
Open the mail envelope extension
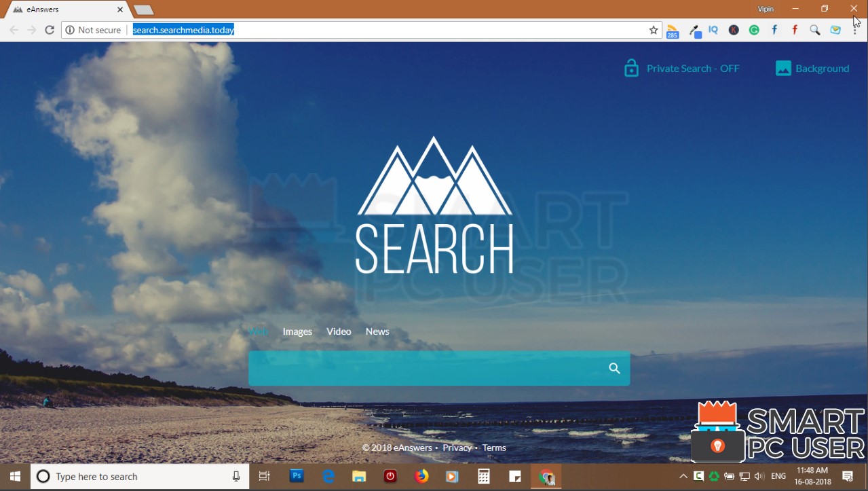(835, 30)
